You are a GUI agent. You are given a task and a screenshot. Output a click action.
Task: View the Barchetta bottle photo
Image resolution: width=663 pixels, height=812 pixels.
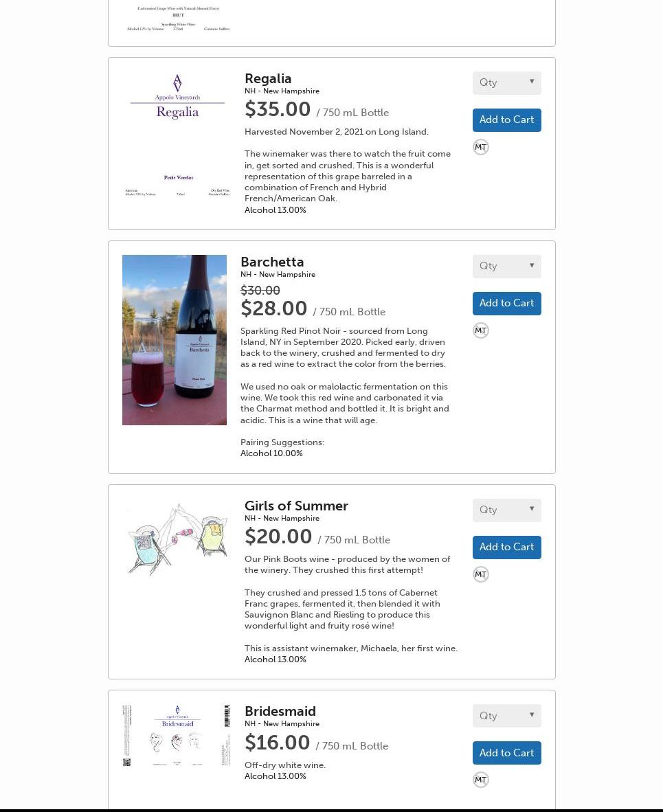pyautogui.click(x=175, y=340)
